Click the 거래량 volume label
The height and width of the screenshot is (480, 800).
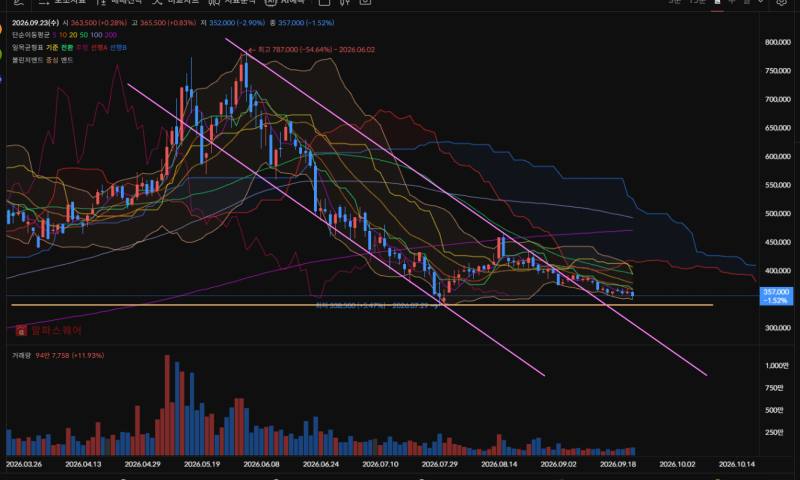21,356
